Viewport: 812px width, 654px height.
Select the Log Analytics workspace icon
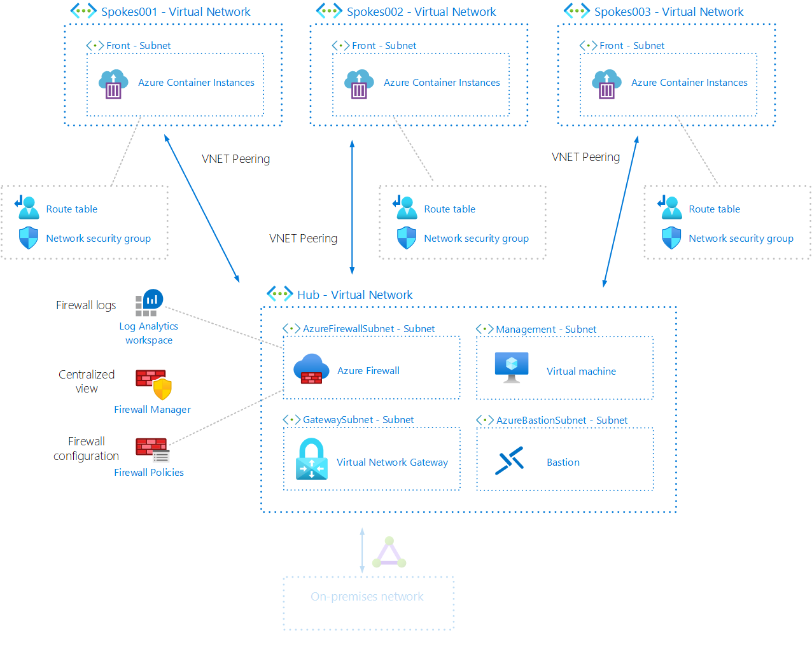149,303
